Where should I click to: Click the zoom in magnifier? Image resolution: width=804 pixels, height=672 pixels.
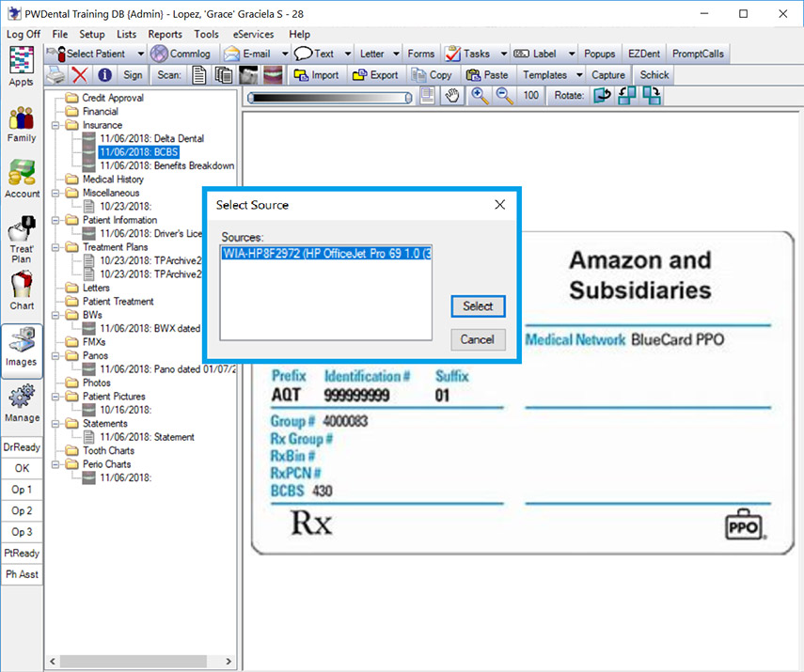click(x=480, y=96)
